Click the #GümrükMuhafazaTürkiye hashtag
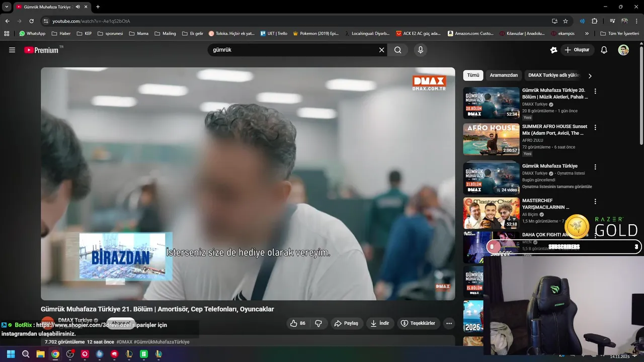 click(162, 342)
